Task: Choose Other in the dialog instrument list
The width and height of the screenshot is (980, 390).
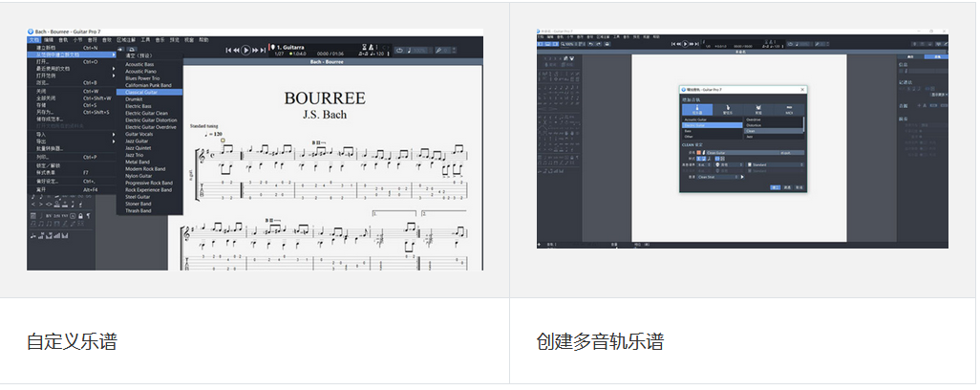Action: [713, 137]
